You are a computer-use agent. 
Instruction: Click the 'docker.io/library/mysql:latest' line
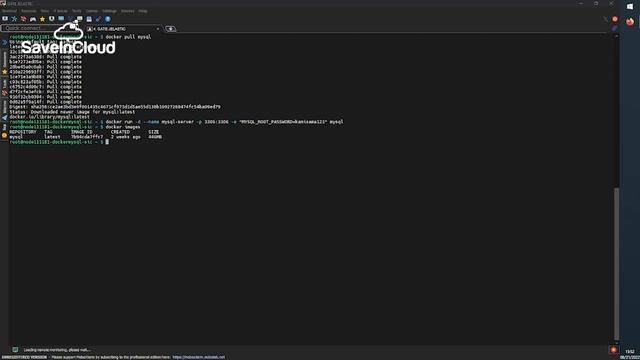pyautogui.click(x=49, y=117)
